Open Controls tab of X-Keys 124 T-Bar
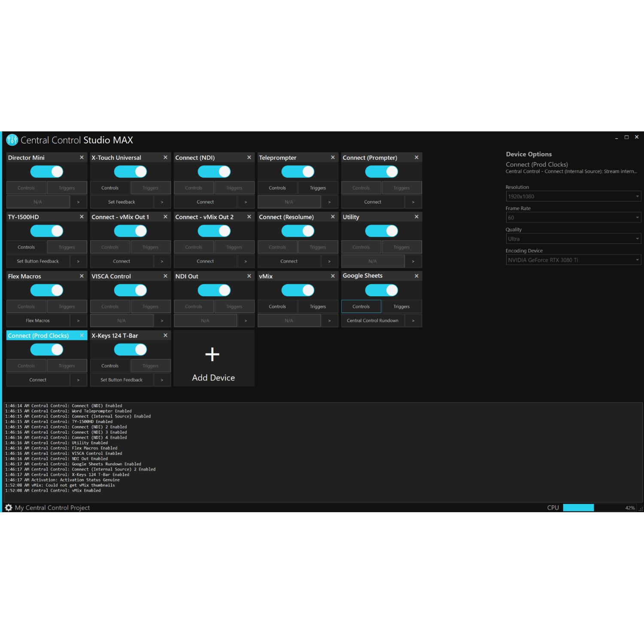Viewport: 644px width, 644px height. tap(110, 365)
